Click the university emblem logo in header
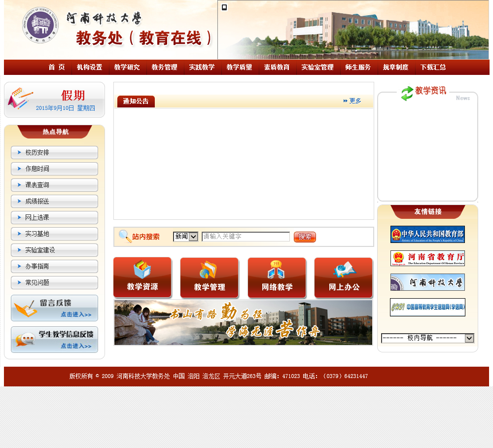Image resolution: width=493 pixels, height=448 pixels. click(40, 25)
